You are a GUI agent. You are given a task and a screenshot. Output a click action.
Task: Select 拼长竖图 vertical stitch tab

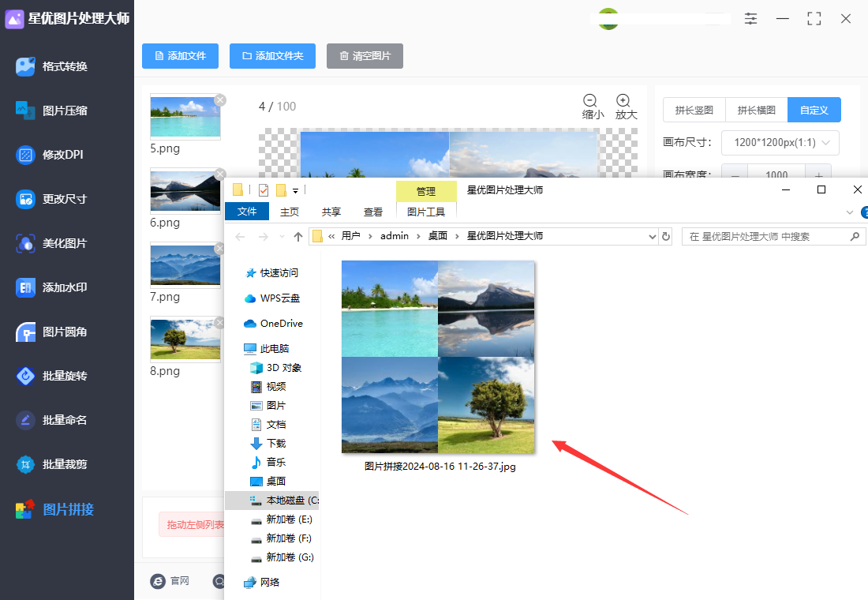[x=694, y=110]
